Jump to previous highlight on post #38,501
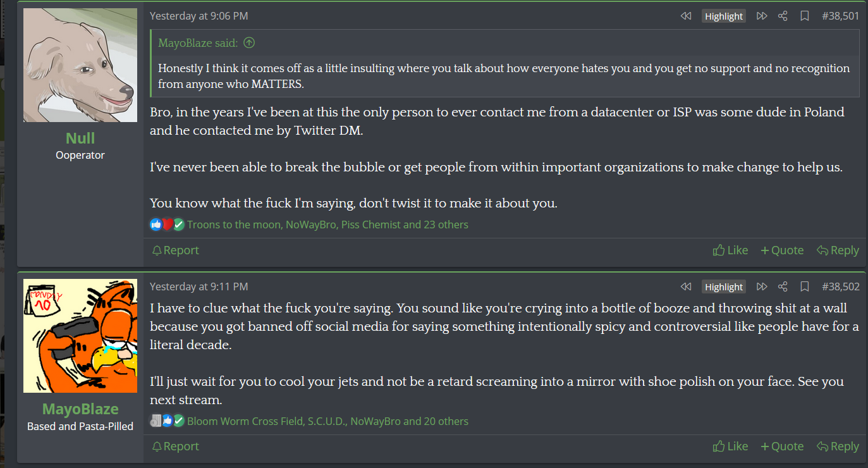Image resolution: width=868 pixels, height=468 pixels. [x=686, y=16]
